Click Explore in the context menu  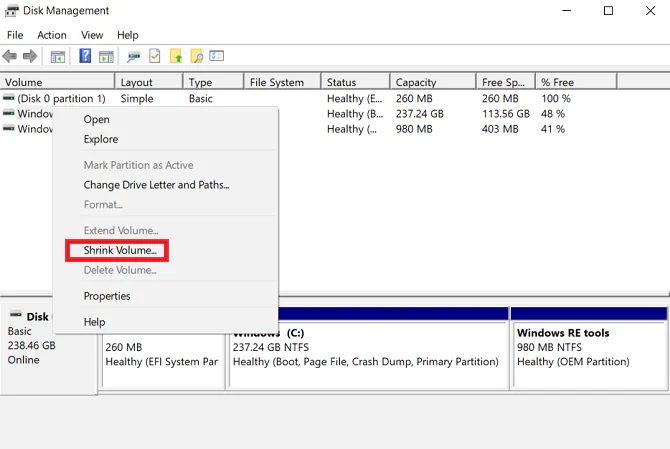pos(101,140)
